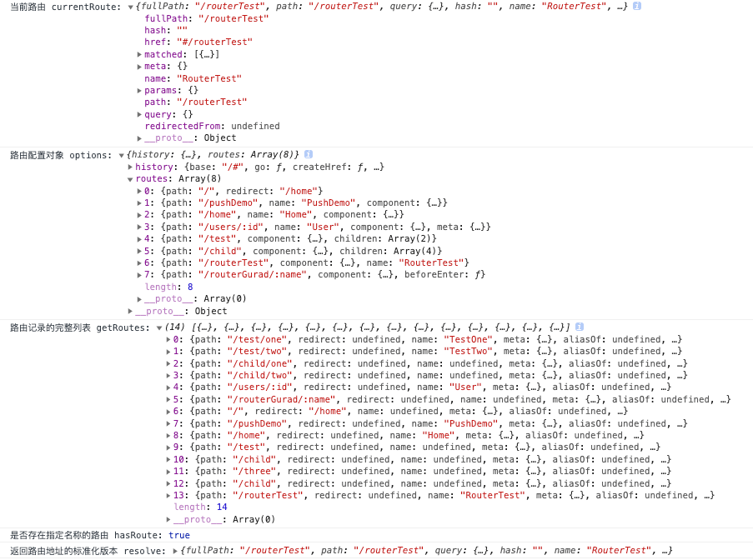This screenshot has width=753, height=560.
Task: Click the href "#/routerTest" value
Action: (x=214, y=42)
